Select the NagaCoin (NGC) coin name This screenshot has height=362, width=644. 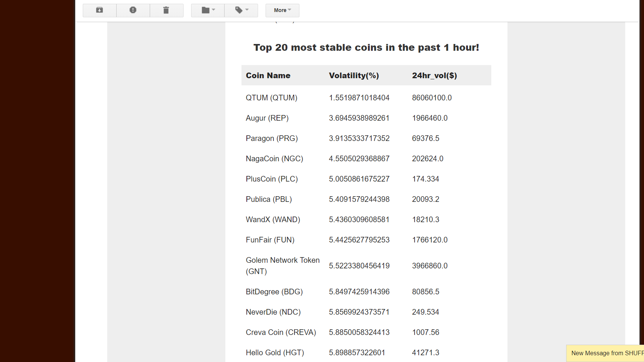tap(275, 159)
